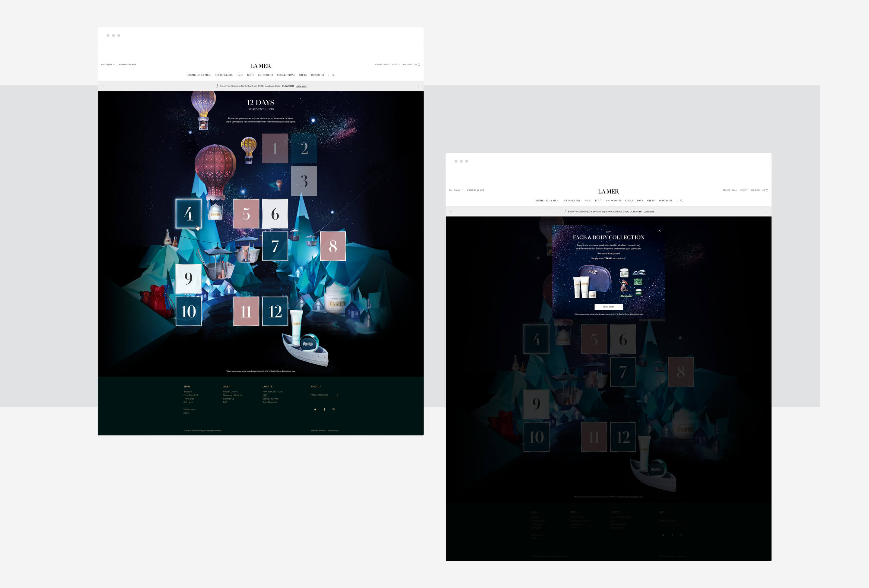
Task: Open the Twitter icon in the footer
Action: (315, 409)
